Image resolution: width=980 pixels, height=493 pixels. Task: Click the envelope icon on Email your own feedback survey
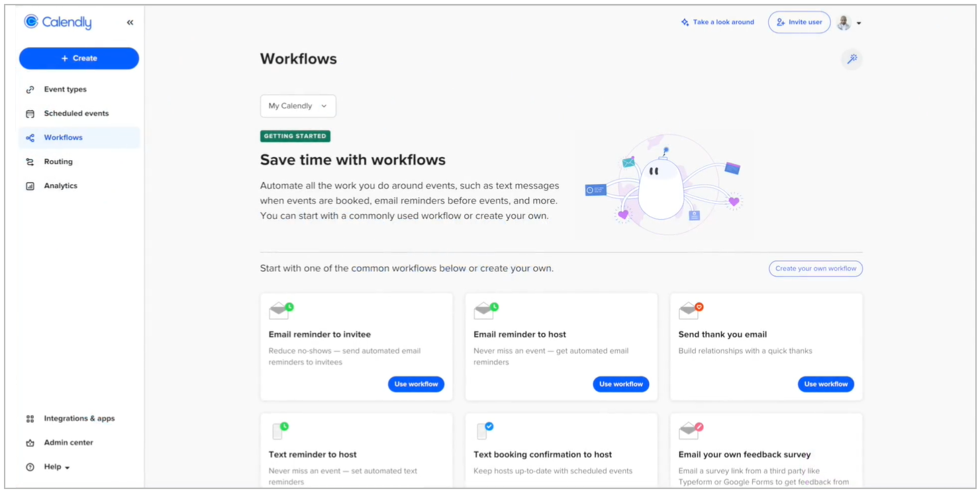tap(691, 431)
